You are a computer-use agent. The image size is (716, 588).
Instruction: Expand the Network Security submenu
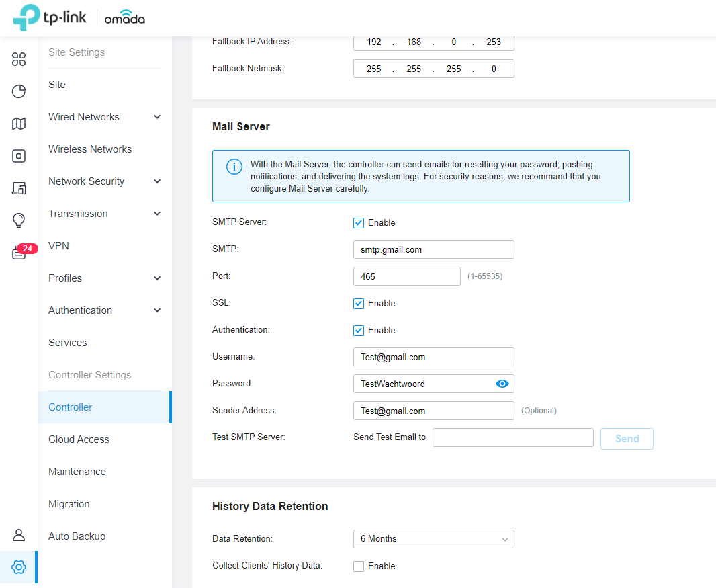105,181
